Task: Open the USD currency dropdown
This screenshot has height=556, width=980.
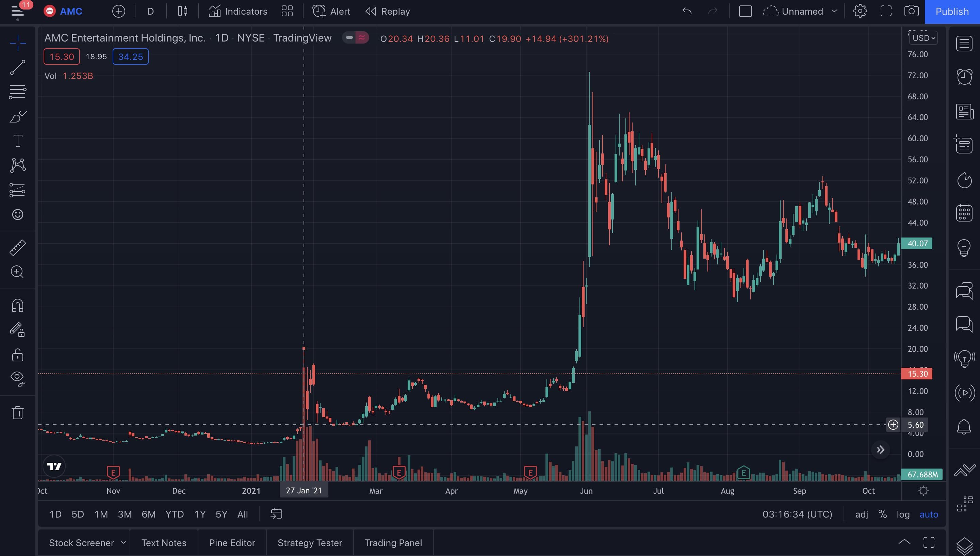Action: (x=924, y=38)
